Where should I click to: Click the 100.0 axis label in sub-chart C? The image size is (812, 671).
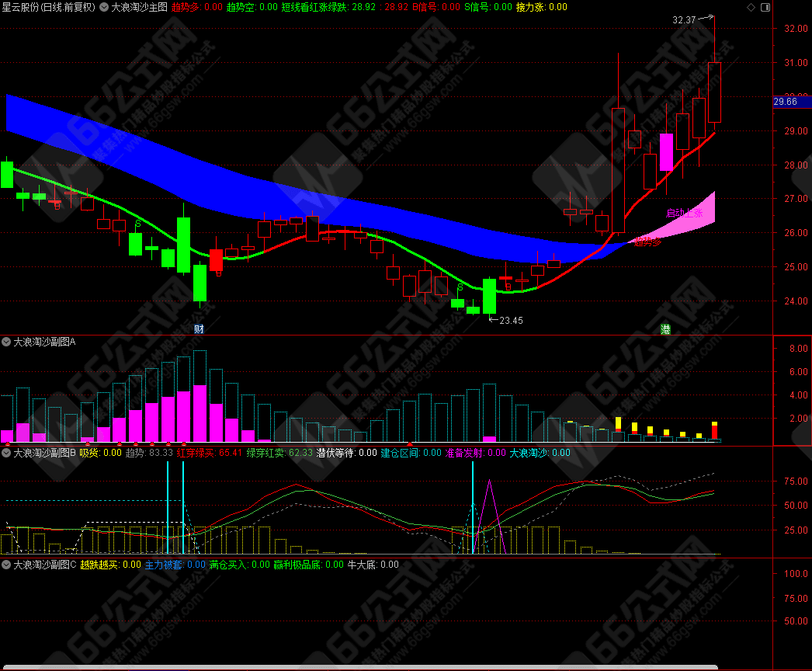(796, 574)
